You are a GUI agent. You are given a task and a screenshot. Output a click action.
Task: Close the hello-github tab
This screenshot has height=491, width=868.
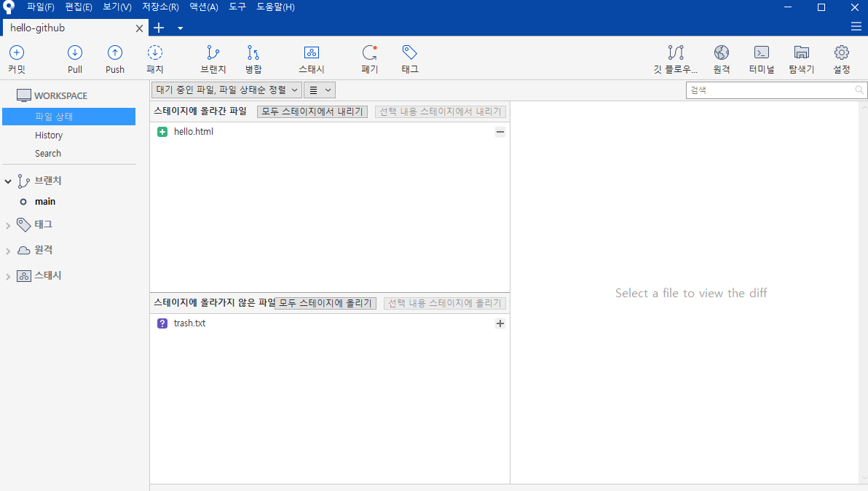pyautogui.click(x=140, y=28)
